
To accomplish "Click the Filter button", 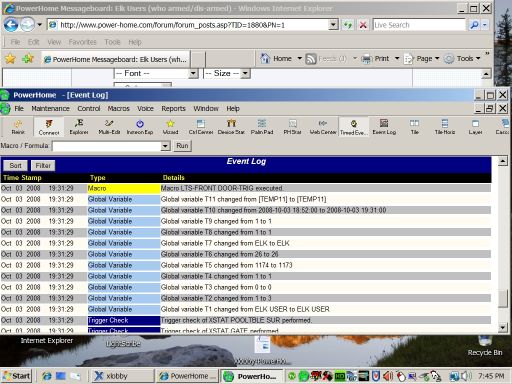I will tap(43, 166).
